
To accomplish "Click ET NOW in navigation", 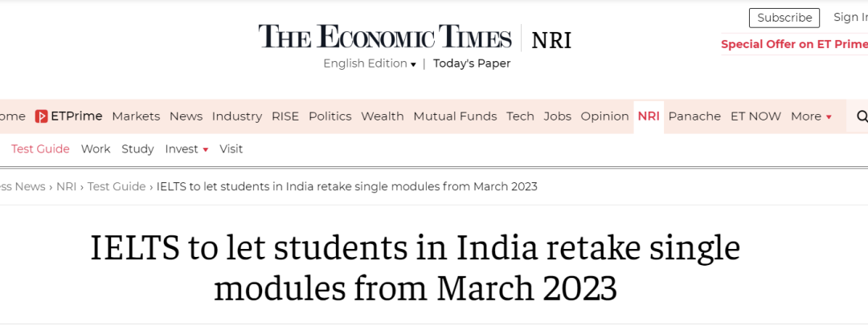I will click(755, 116).
